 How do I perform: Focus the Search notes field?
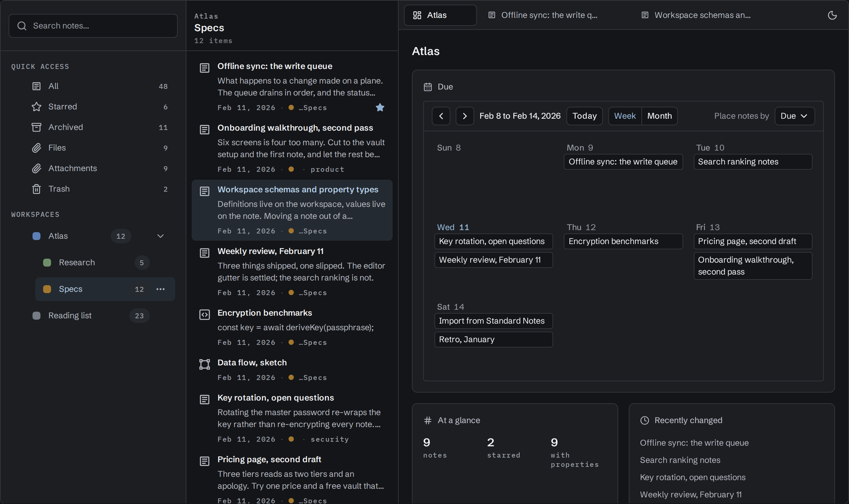pos(93,26)
